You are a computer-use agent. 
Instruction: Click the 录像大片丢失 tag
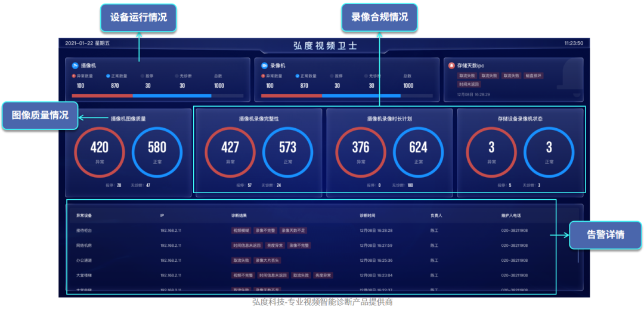pos(267,261)
